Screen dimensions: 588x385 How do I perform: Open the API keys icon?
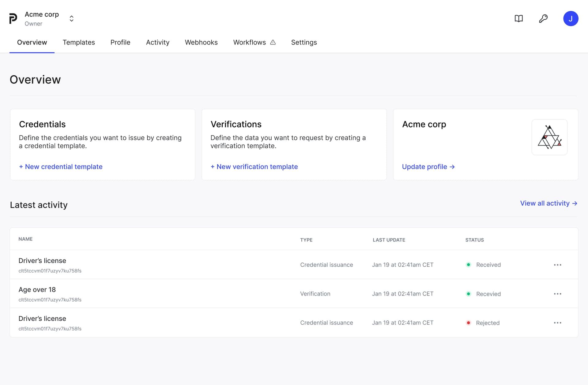click(543, 19)
